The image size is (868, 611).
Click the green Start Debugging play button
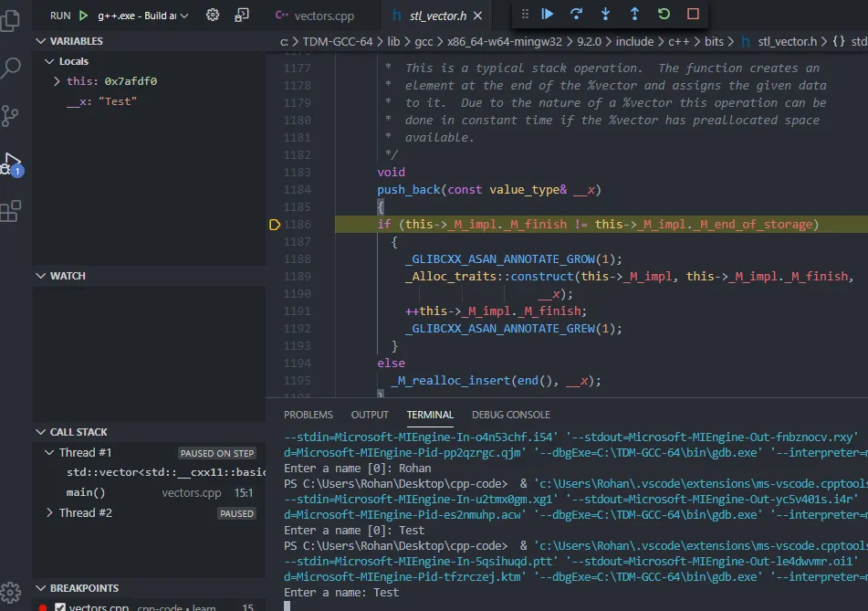point(84,16)
